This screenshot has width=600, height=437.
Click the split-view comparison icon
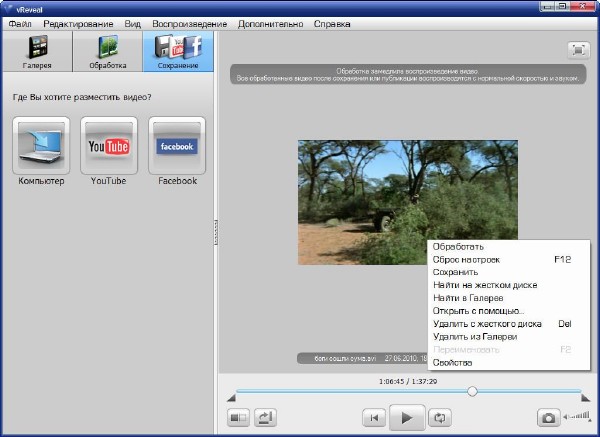click(x=240, y=418)
